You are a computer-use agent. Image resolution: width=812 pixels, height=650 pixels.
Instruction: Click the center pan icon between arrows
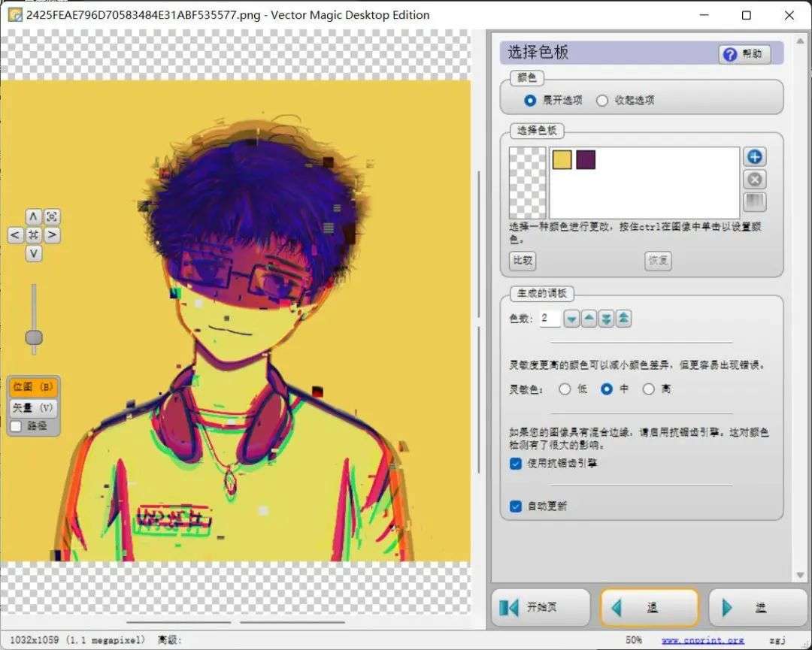coord(34,235)
